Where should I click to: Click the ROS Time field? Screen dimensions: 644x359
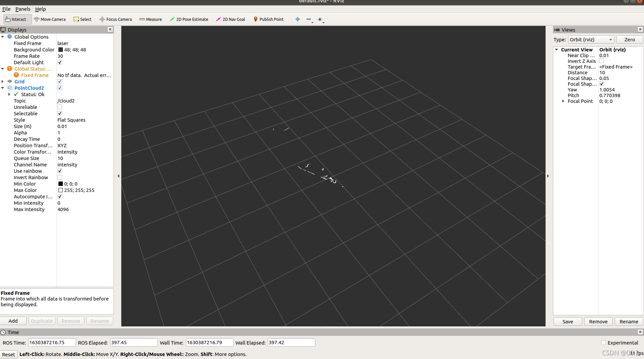pos(52,343)
